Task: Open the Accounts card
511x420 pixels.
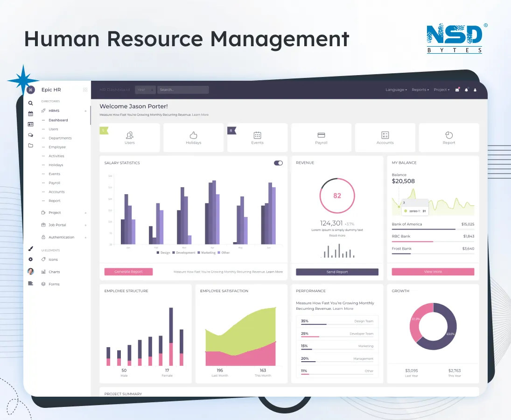Action: [385, 138]
